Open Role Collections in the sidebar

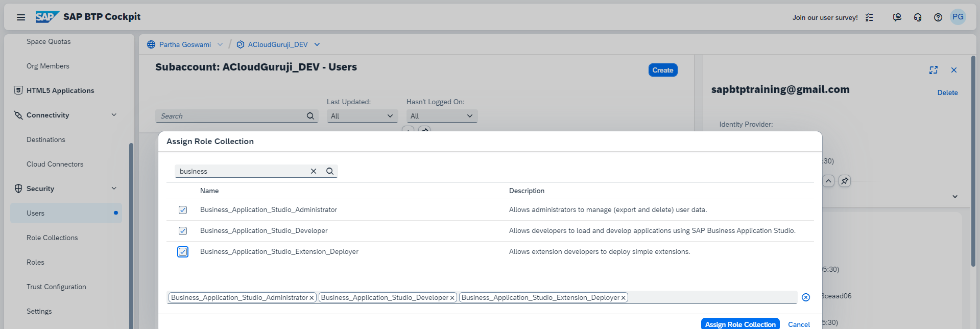tap(52, 238)
